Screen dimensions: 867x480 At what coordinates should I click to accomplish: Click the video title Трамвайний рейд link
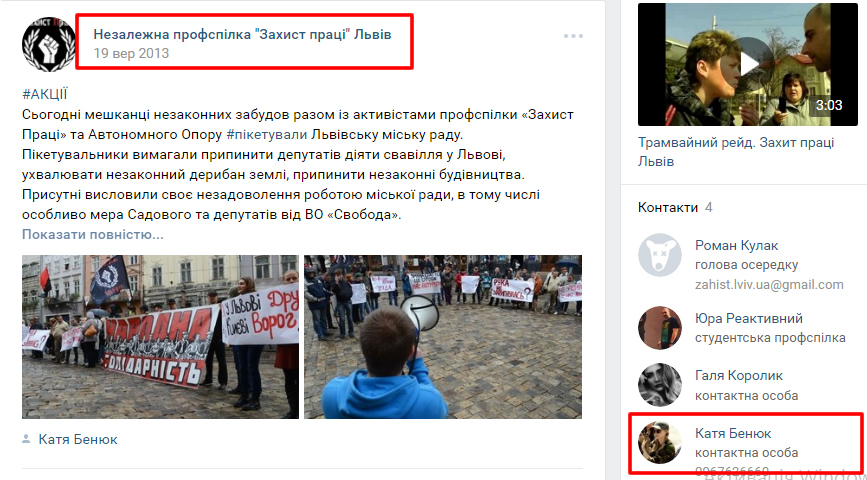(736, 152)
